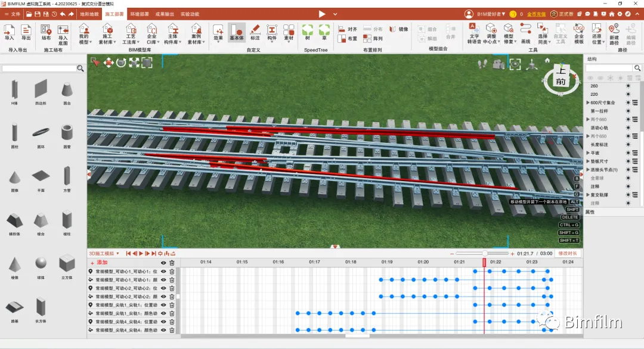Screen dimensions: 644x349
Task: Click the 圆锥 (cone) primitive in library
Action: [14, 177]
